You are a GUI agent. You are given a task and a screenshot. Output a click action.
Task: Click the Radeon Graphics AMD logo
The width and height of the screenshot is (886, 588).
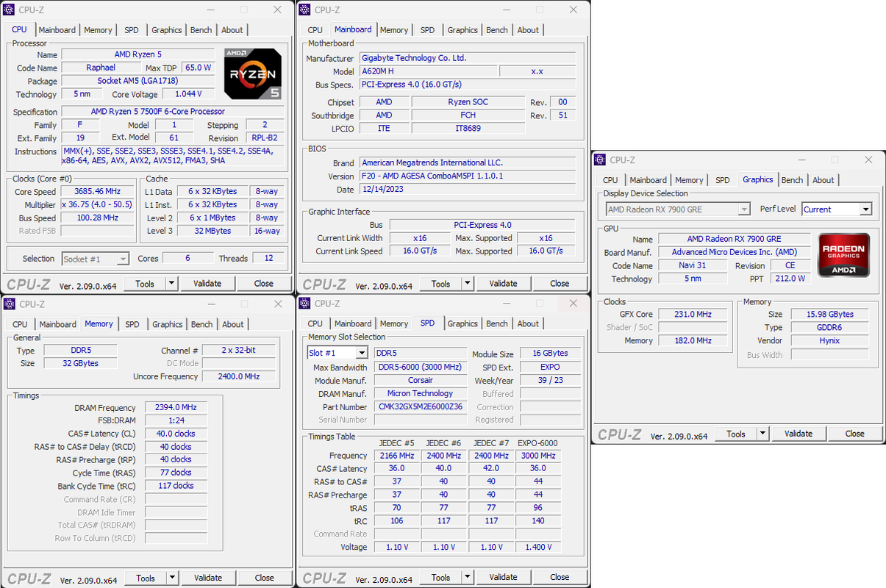pos(844,256)
